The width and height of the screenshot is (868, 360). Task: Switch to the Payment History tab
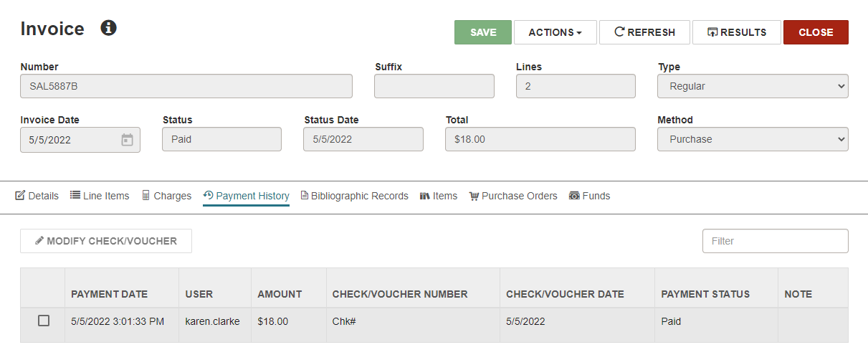pyautogui.click(x=247, y=196)
